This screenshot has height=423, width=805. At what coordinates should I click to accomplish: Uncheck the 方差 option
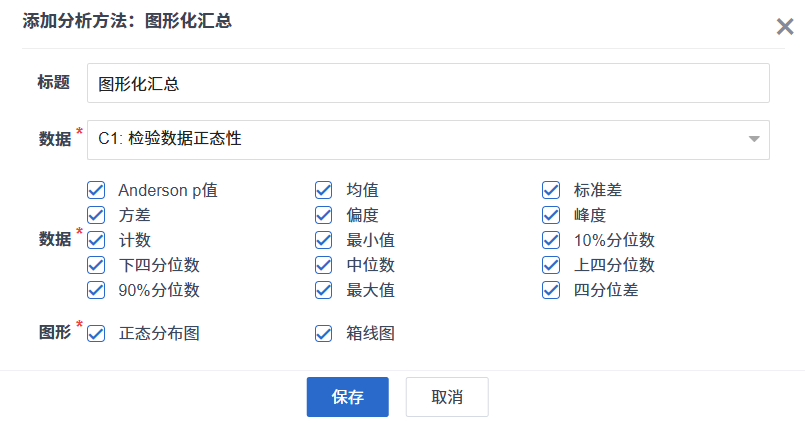(97, 215)
